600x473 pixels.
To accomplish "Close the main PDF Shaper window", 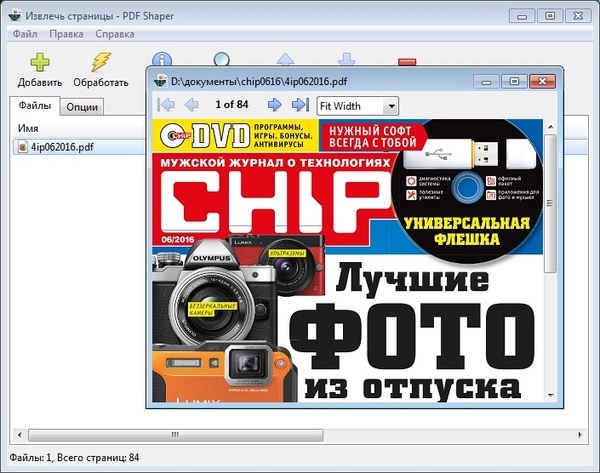I will [x=579, y=16].
